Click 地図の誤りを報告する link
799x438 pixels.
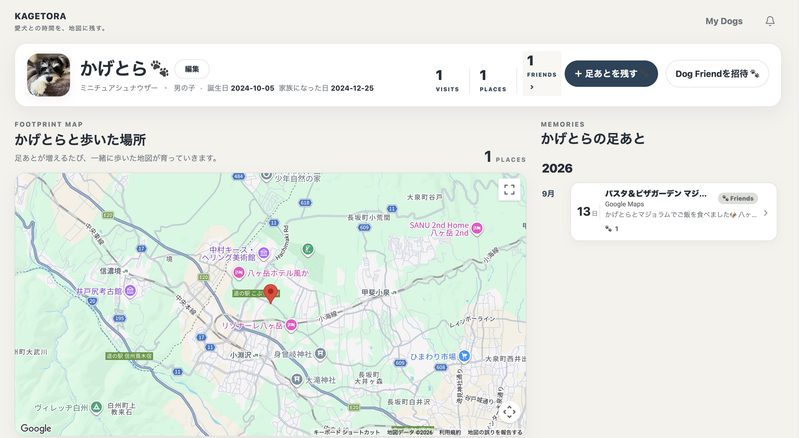pos(495,432)
